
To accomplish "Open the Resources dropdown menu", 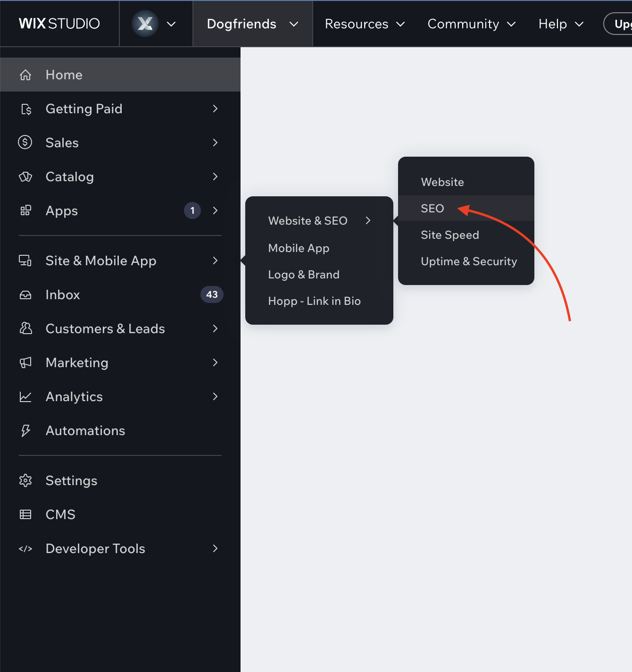I will (x=365, y=24).
